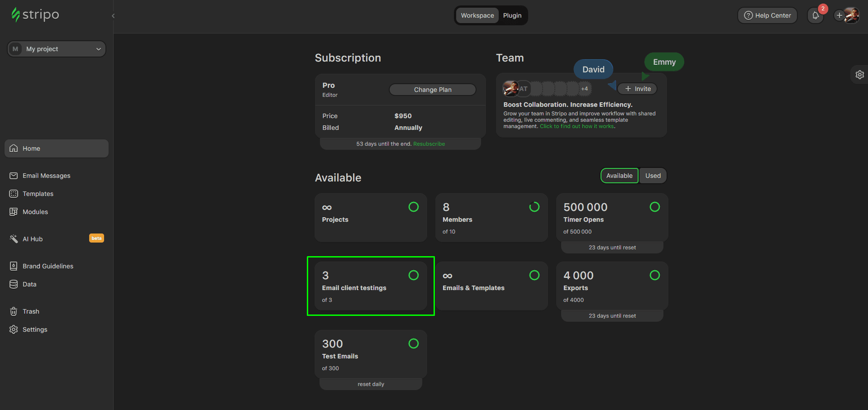Keep the Available filter selected
The height and width of the screenshot is (410, 868).
(x=619, y=176)
